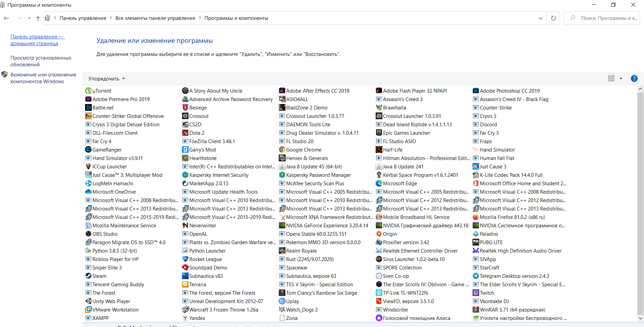The image size is (644, 327).
Task: Select the Steam icon in the list
Action: [x=88, y=276]
